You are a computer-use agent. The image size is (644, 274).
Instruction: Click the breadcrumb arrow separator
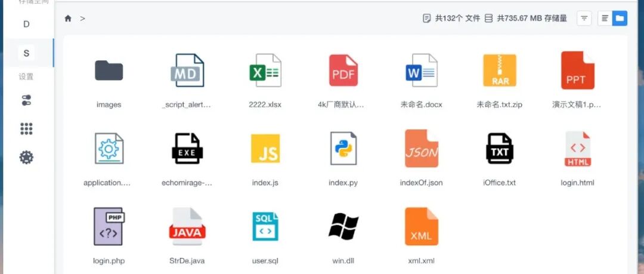(82, 19)
